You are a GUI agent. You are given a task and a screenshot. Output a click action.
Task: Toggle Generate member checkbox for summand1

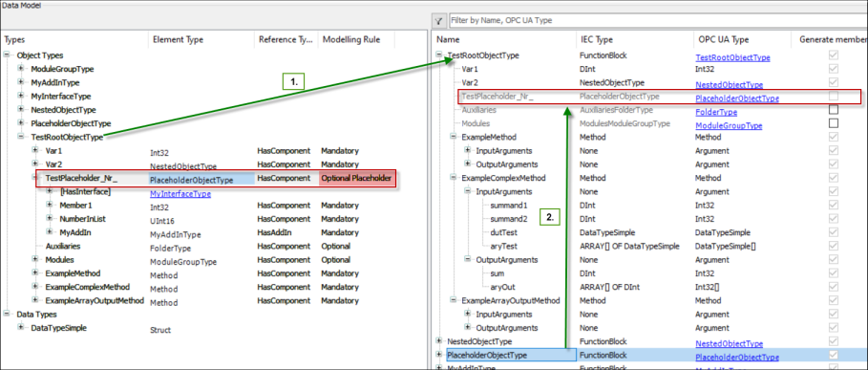point(833,205)
